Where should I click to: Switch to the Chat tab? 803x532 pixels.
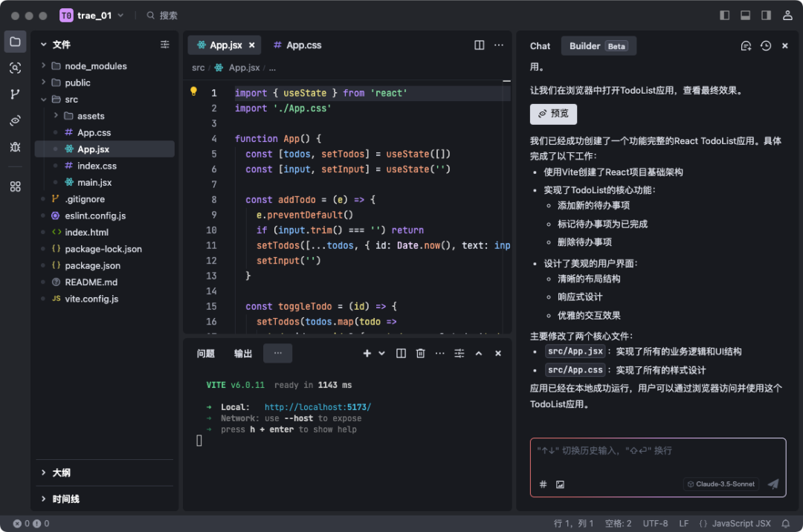point(540,46)
